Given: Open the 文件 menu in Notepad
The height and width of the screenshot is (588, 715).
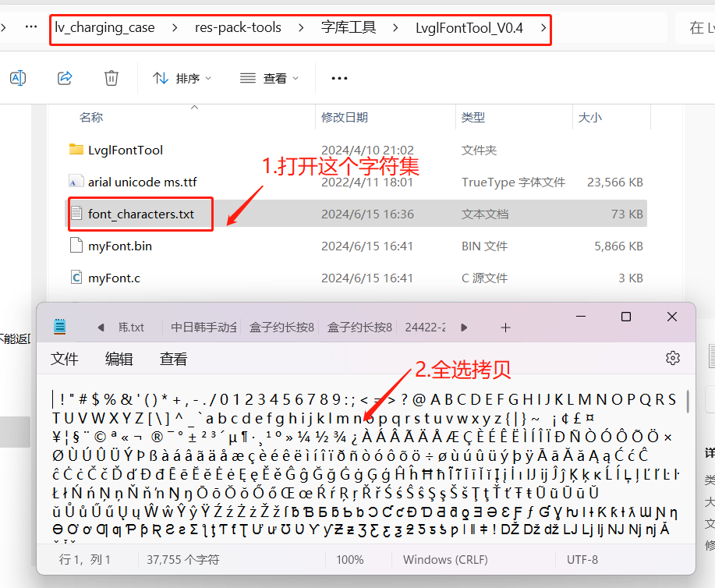Looking at the screenshot, I should [x=64, y=359].
